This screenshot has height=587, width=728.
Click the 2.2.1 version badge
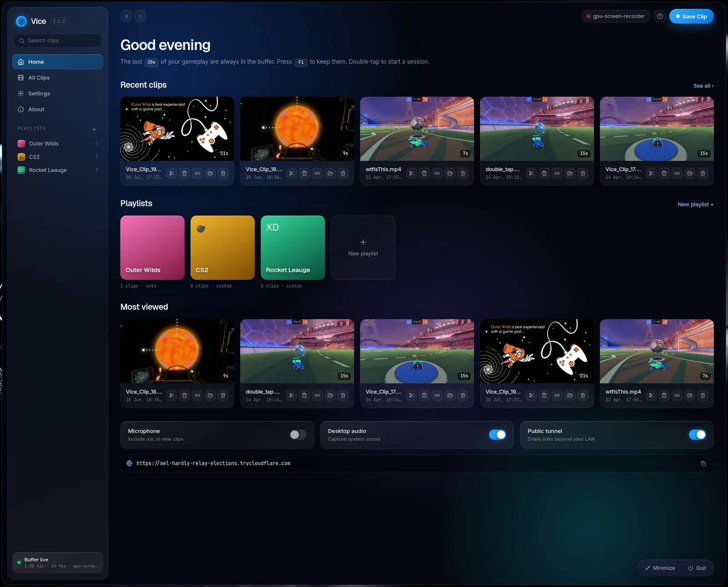coord(59,21)
